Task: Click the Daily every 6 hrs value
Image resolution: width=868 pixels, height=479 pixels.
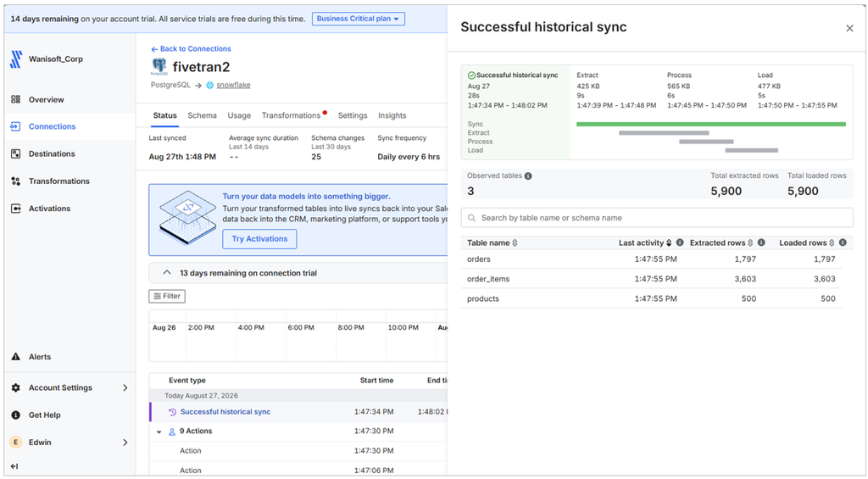Action: [409, 157]
